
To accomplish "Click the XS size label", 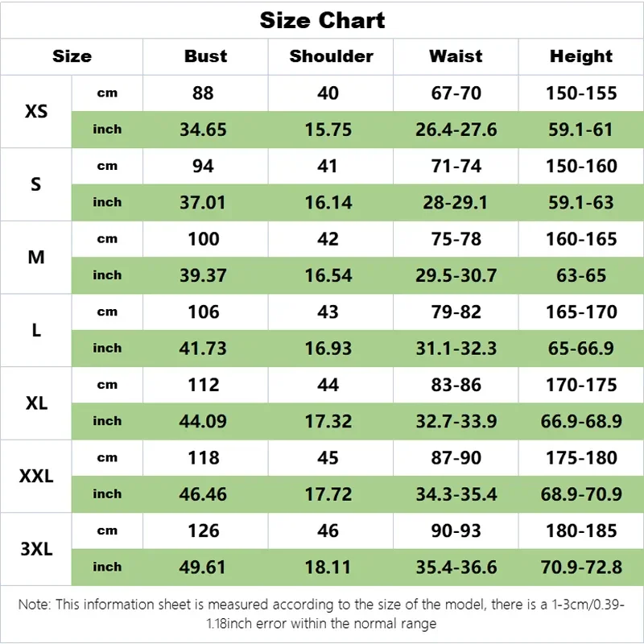I will pos(36,111).
